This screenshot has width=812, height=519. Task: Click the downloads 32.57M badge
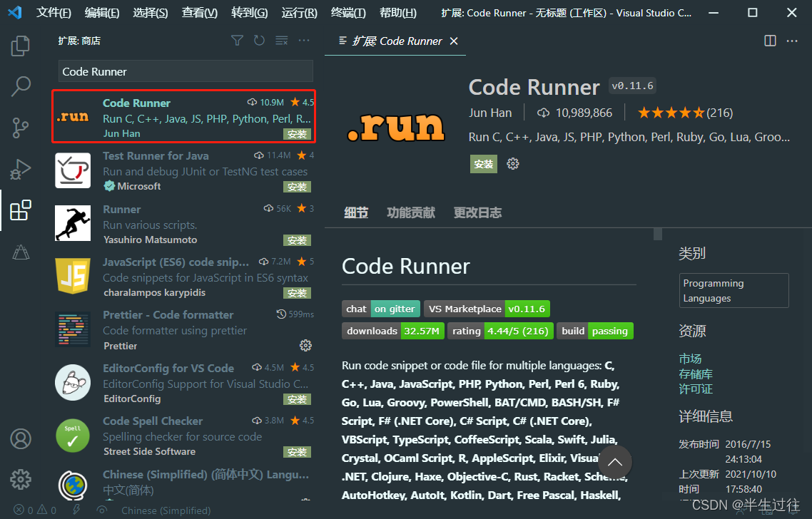click(393, 331)
